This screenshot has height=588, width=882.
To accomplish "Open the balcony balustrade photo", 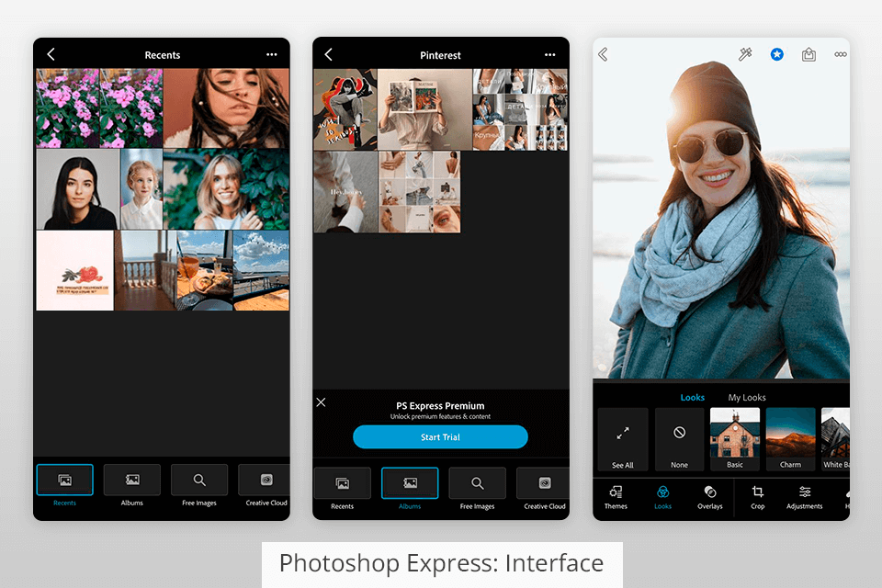I will (144, 271).
